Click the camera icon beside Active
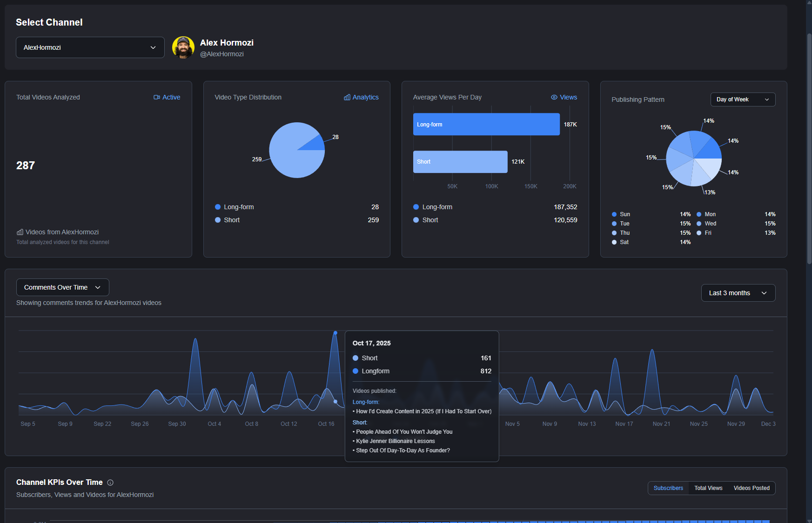The height and width of the screenshot is (523, 812). coord(157,97)
